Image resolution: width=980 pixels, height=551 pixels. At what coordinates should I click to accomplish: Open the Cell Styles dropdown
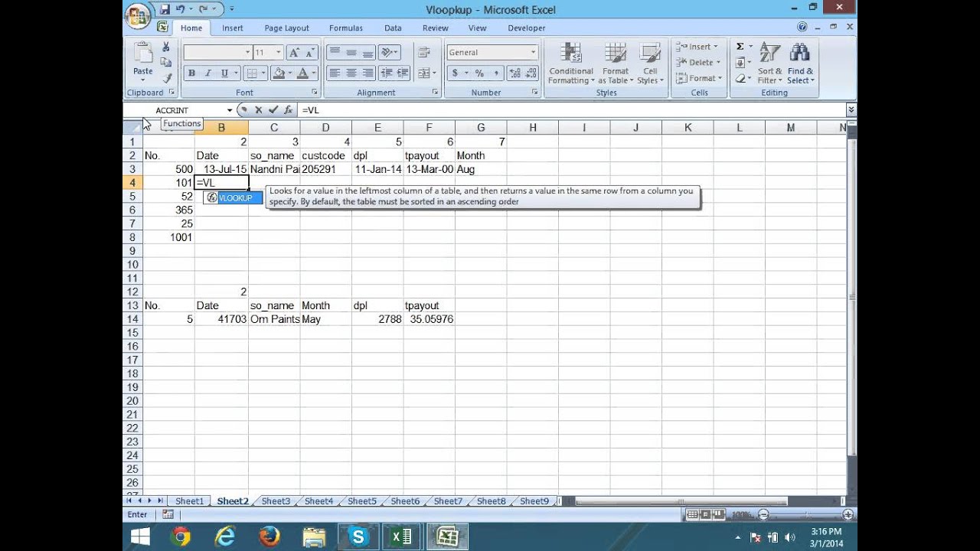click(649, 64)
